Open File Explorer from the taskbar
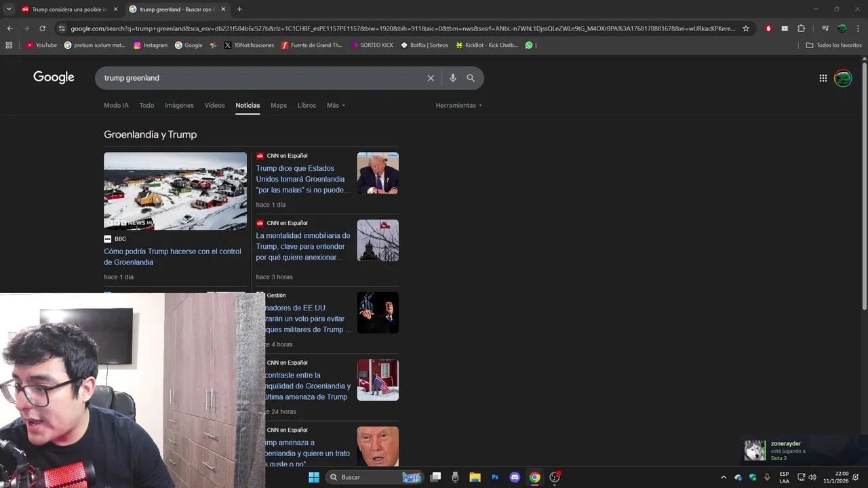868x488 pixels. point(475,477)
